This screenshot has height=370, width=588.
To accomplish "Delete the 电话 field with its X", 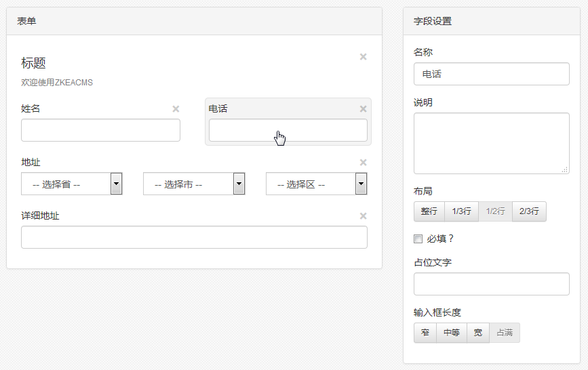I will tap(363, 109).
